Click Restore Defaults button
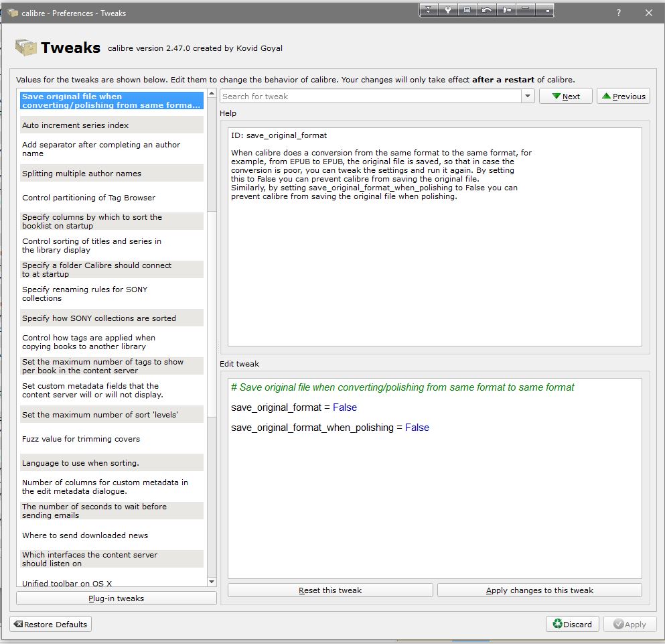Viewport: 665px width, 644px height. pyautogui.click(x=50, y=624)
